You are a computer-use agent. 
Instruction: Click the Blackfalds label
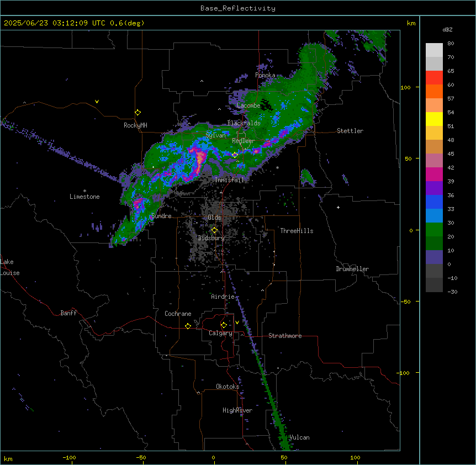244,123
